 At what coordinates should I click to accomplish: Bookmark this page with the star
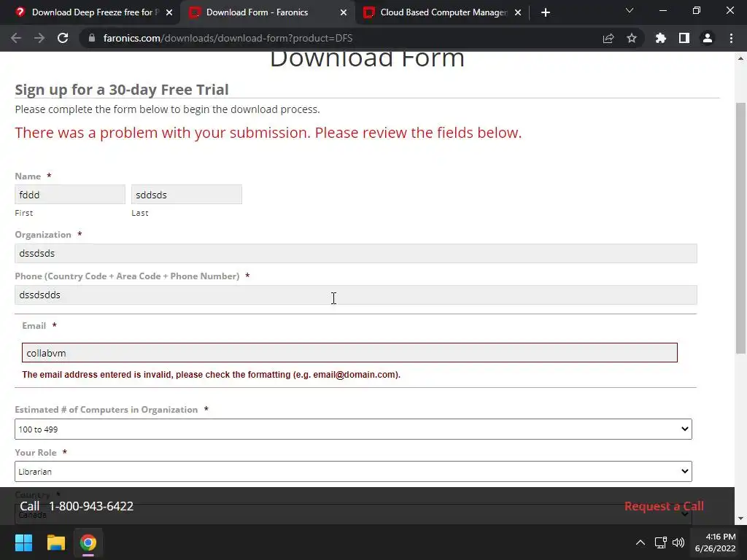(x=632, y=38)
